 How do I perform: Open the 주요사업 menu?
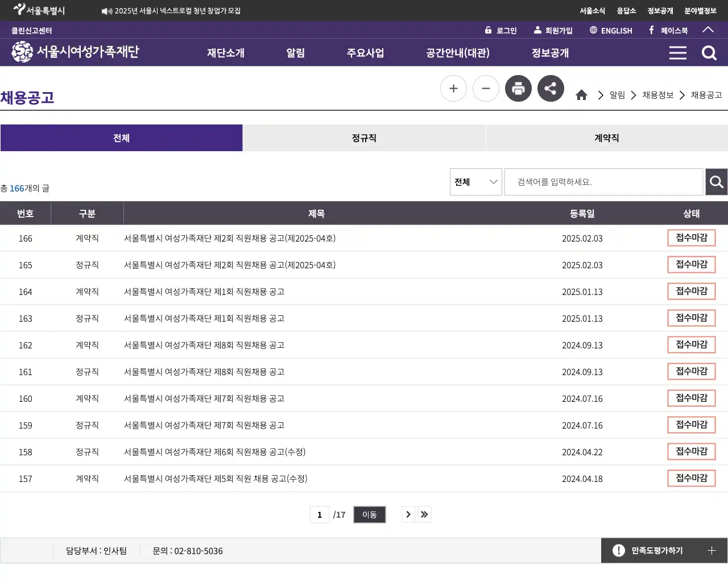[x=366, y=52]
